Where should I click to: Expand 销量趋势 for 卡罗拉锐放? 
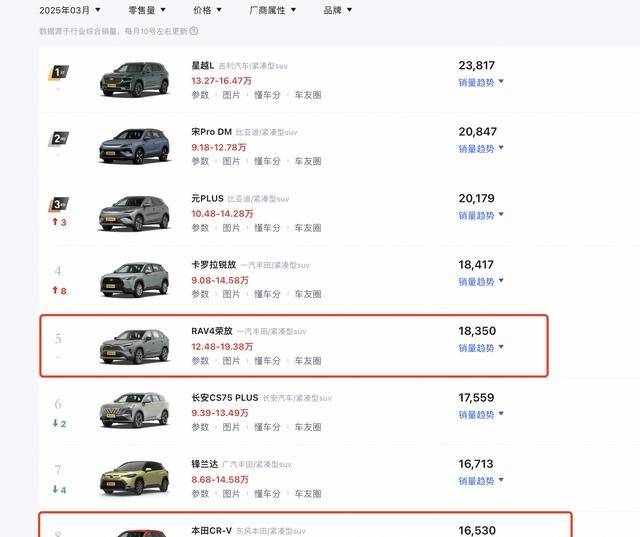pyautogui.click(x=481, y=282)
